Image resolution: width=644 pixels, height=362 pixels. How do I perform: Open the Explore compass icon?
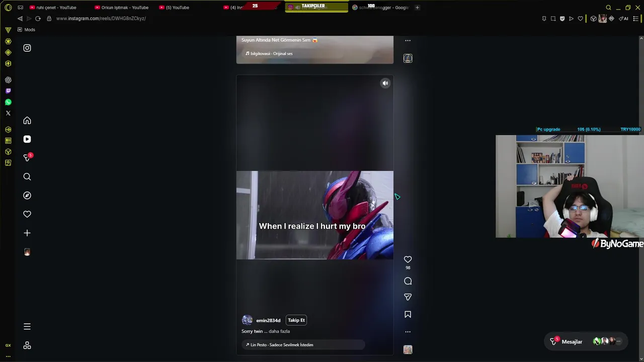click(x=27, y=196)
